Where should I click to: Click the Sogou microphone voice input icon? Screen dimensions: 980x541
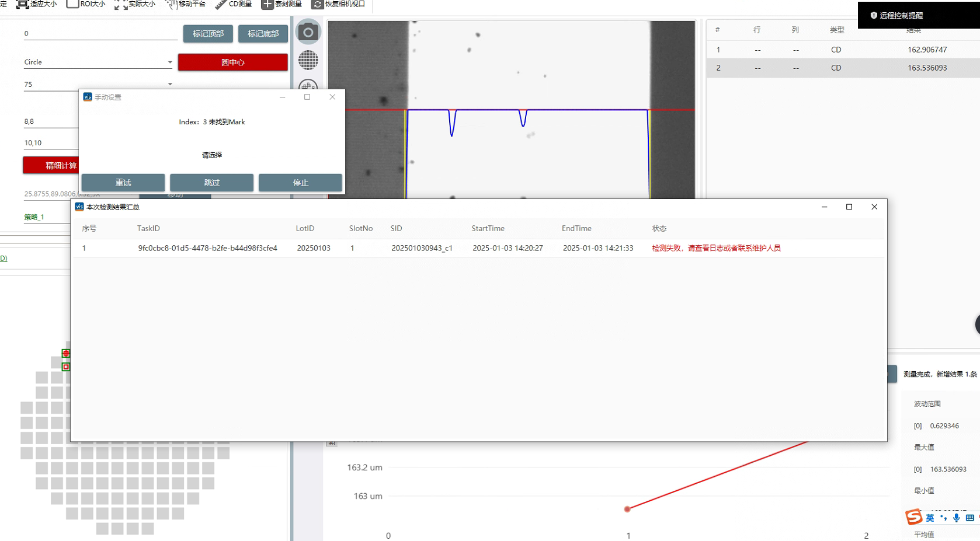click(x=956, y=518)
